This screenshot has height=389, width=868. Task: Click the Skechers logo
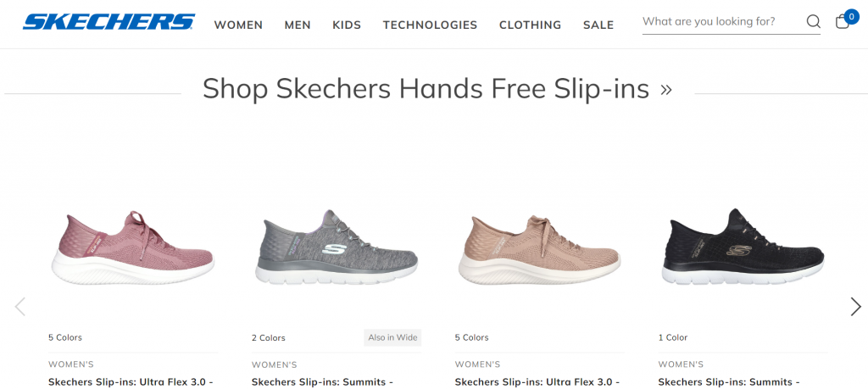tap(109, 21)
